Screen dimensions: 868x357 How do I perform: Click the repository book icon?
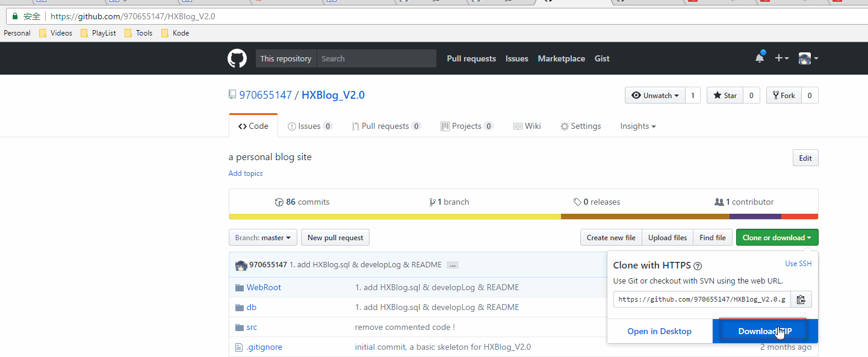pyautogui.click(x=232, y=95)
